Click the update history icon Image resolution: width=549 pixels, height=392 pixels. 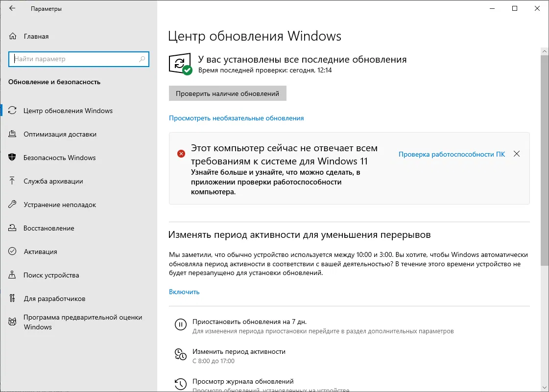[181, 384]
